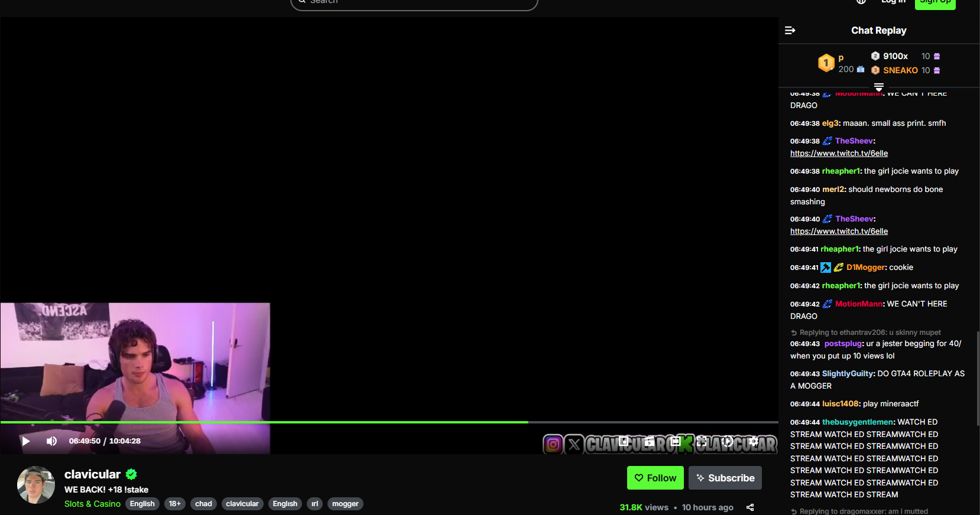This screenshot has height=515, width=980.
Task: Click the bronze rank 3 badge
Action: click(875, 70)
